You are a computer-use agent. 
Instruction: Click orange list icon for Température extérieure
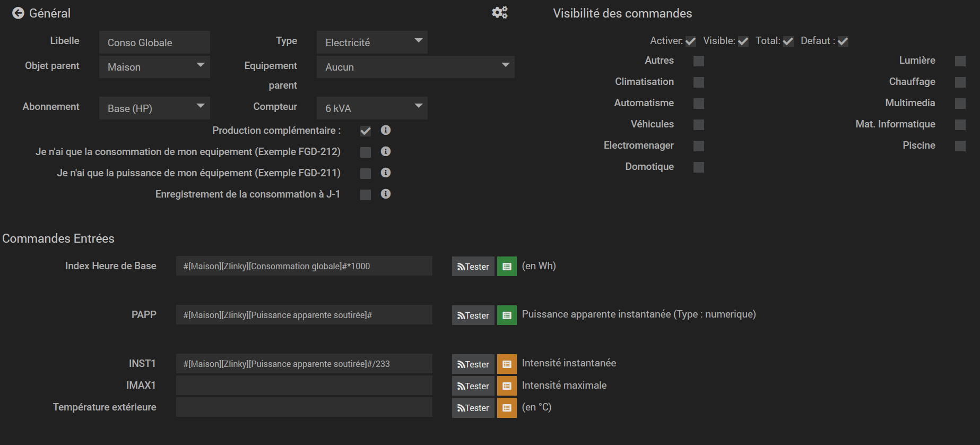click(x=507, y=408)
